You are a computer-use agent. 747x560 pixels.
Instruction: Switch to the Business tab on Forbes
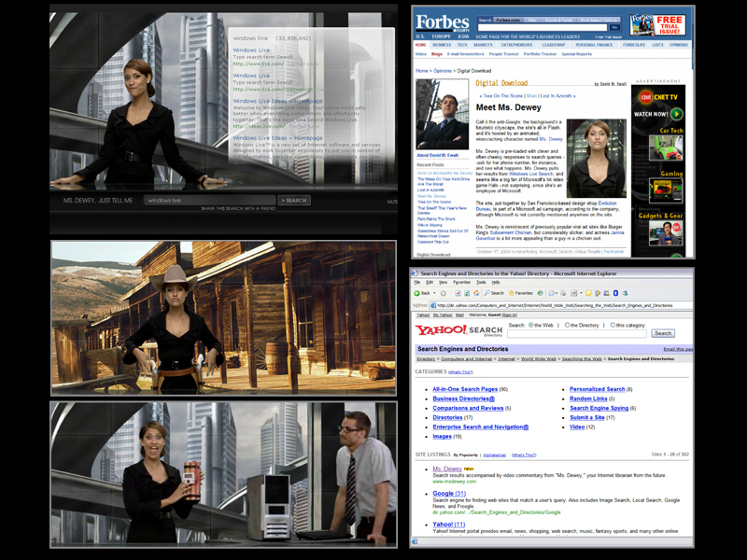tap(442, 45)
